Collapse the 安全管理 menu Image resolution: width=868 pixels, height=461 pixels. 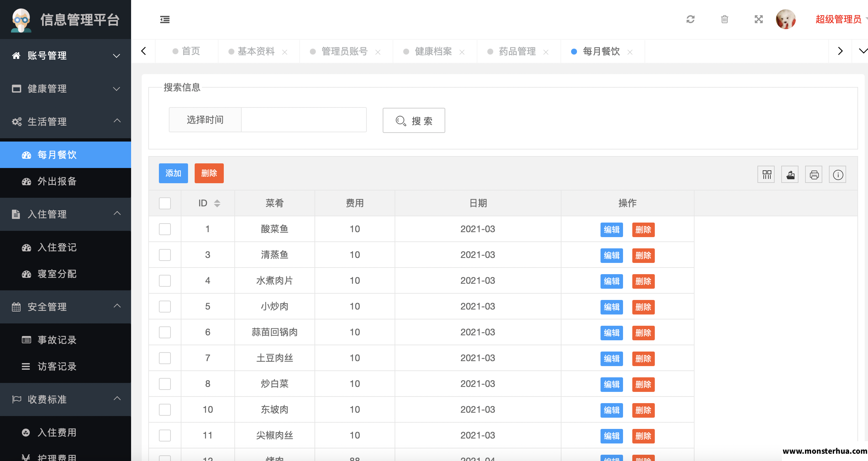click(x=65, y=307)
